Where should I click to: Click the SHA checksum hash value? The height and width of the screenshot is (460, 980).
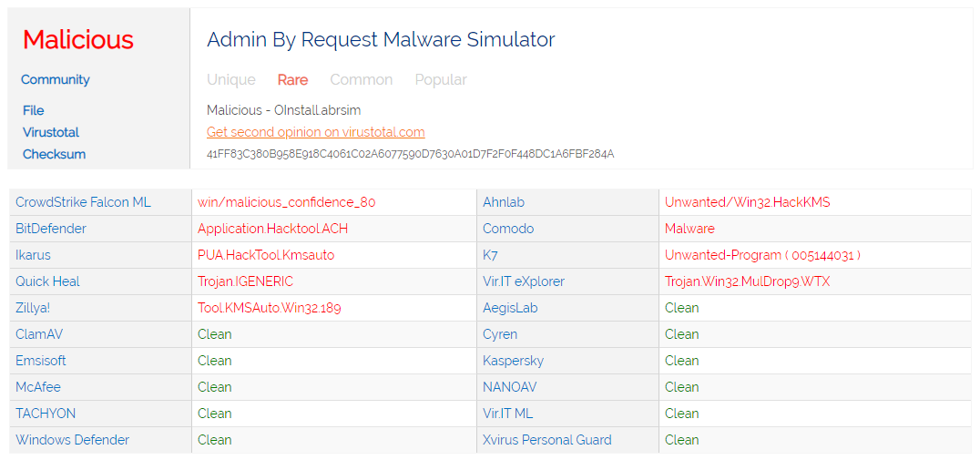410,154
